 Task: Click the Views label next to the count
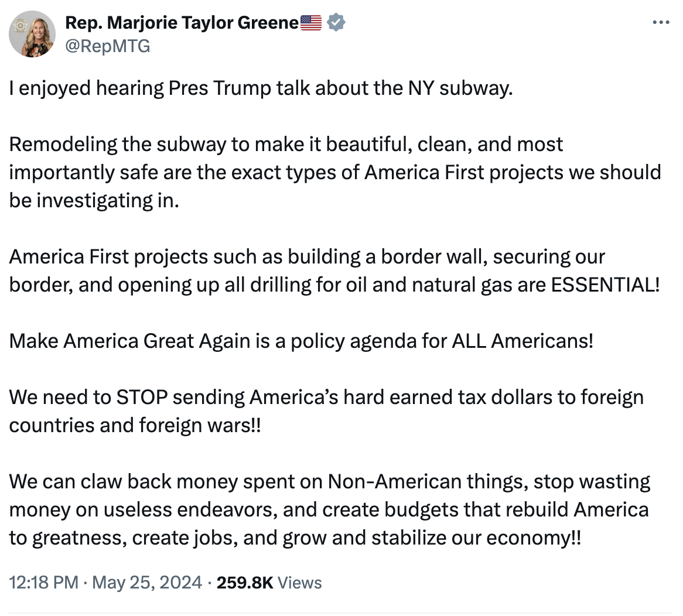(x=300, y=583)
